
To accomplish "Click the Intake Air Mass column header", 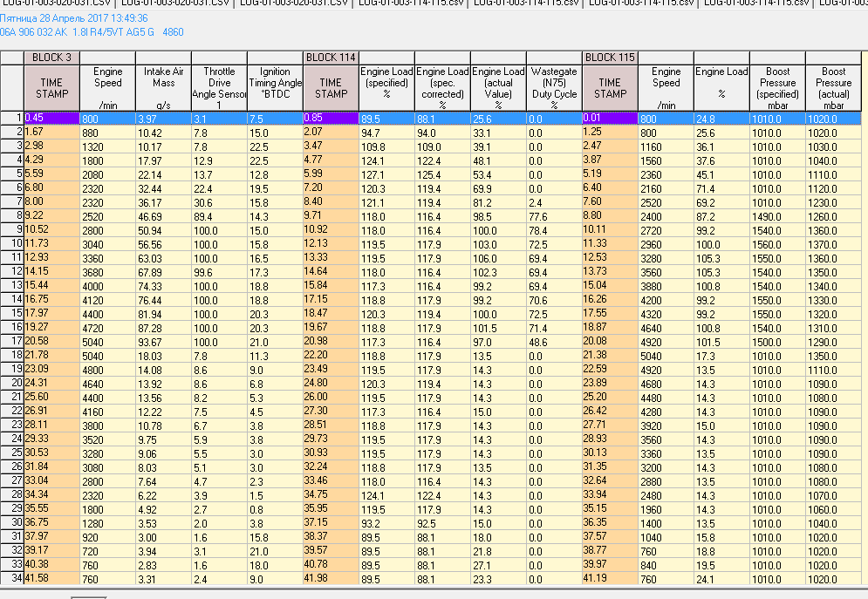I will 163,88.
